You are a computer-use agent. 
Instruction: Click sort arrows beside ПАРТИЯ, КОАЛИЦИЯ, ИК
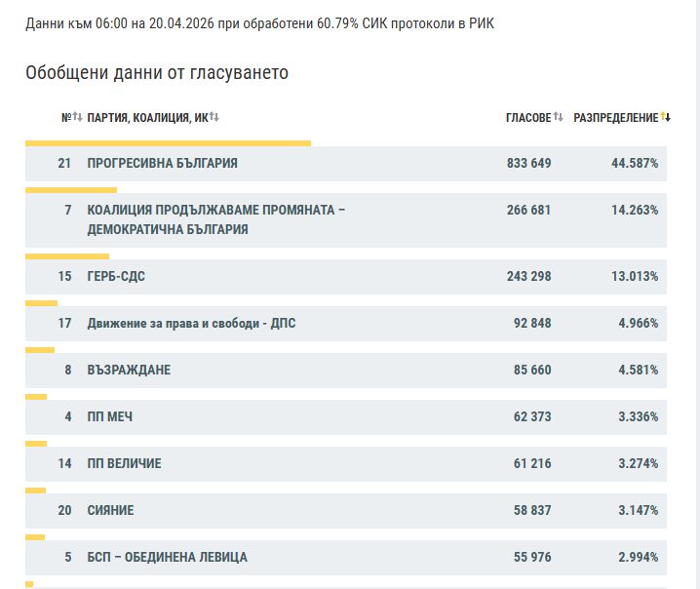214,117
